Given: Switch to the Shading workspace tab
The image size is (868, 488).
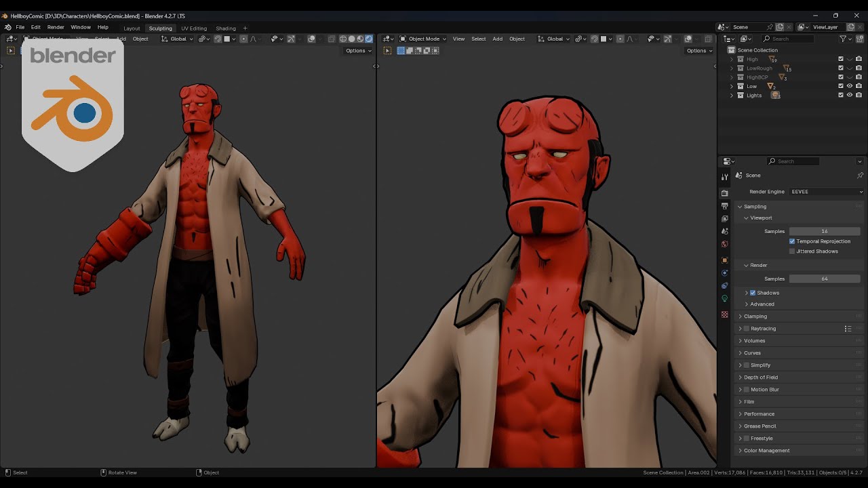Looking at the screenshot, I should 226,28.
